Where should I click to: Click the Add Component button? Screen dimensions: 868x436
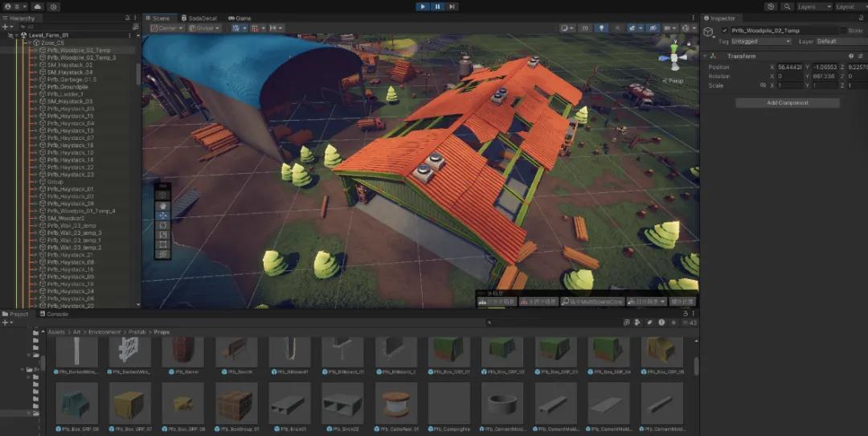point(787,103)
